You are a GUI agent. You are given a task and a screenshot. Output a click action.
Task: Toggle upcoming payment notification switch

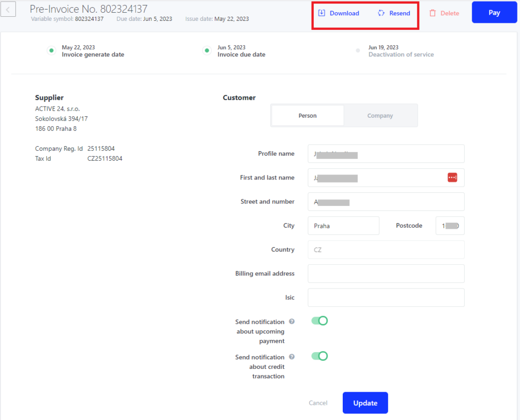pos(319,321)
